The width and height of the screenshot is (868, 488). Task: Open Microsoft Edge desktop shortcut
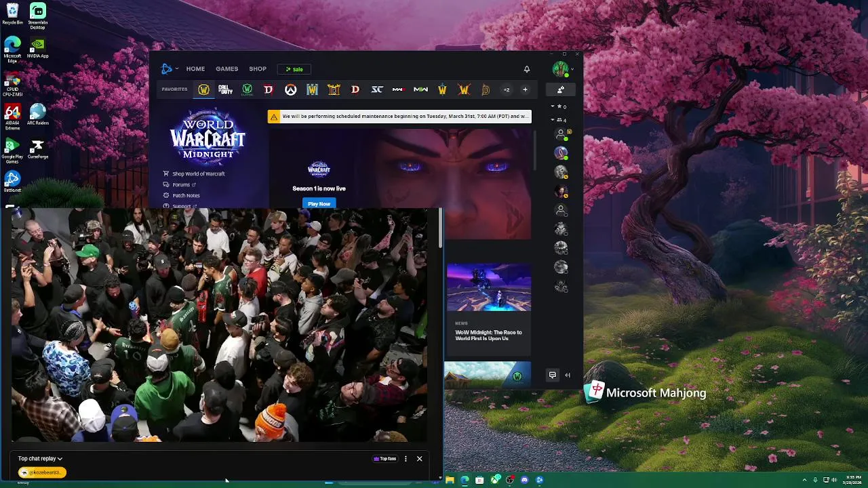click(12, 49)
